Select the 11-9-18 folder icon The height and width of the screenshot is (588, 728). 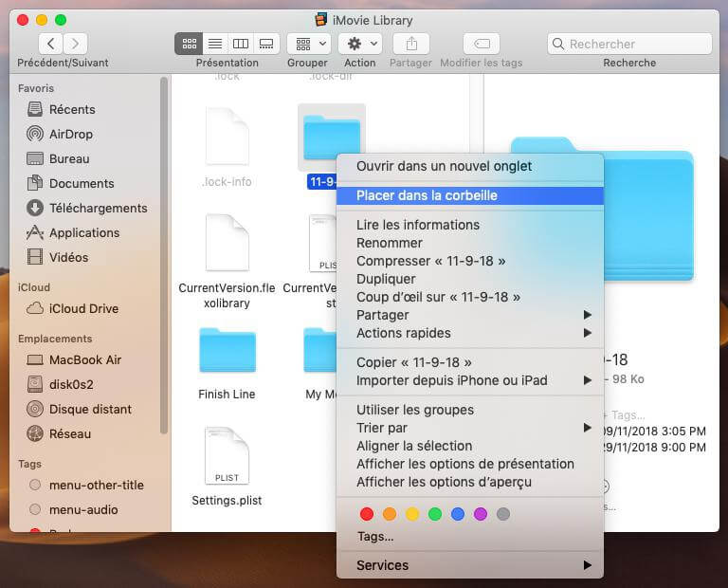tap(332, 137)
